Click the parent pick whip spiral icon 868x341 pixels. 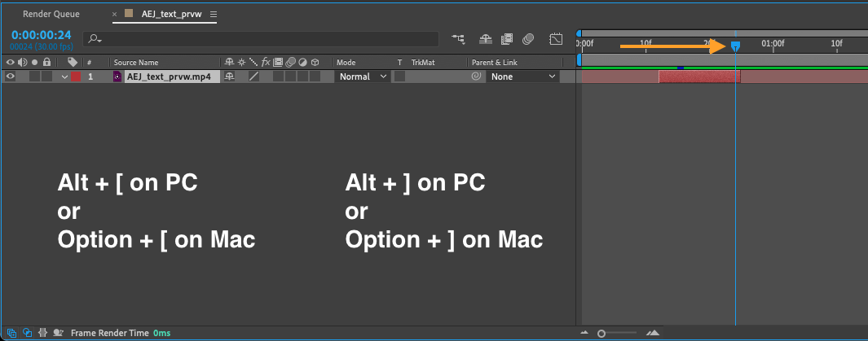pyautogui.click(x=475, y=77)
